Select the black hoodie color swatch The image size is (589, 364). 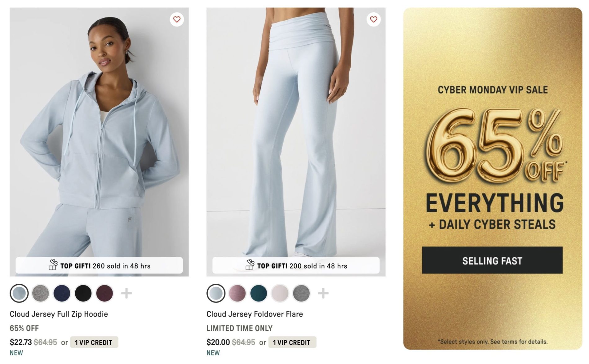(83, 293)
